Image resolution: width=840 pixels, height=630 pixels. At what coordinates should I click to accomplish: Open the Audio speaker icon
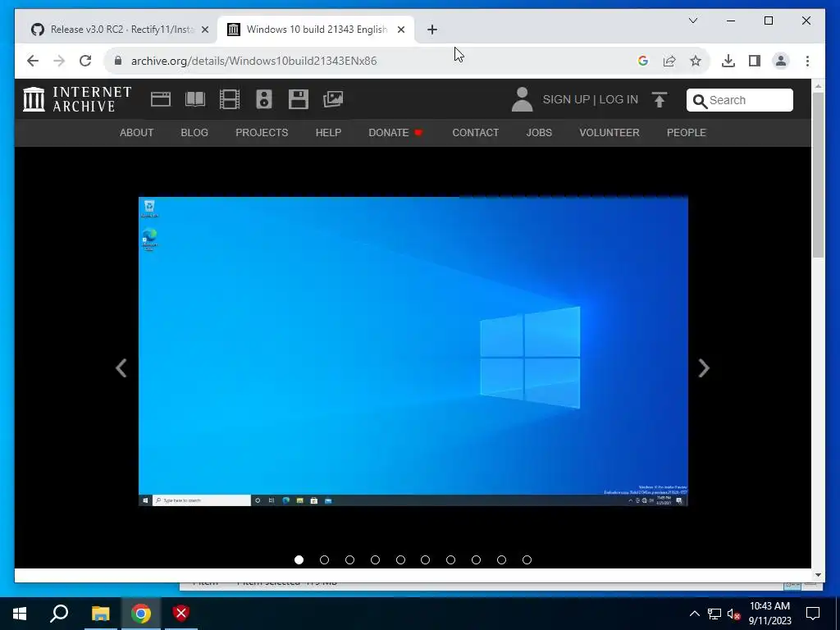click(x=264, y=99)
